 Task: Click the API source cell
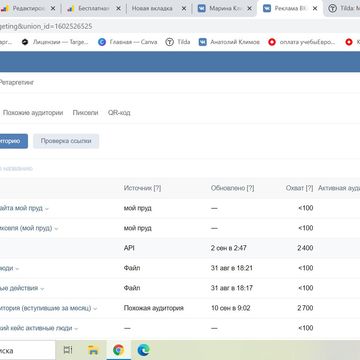click(x=129, y=248)
